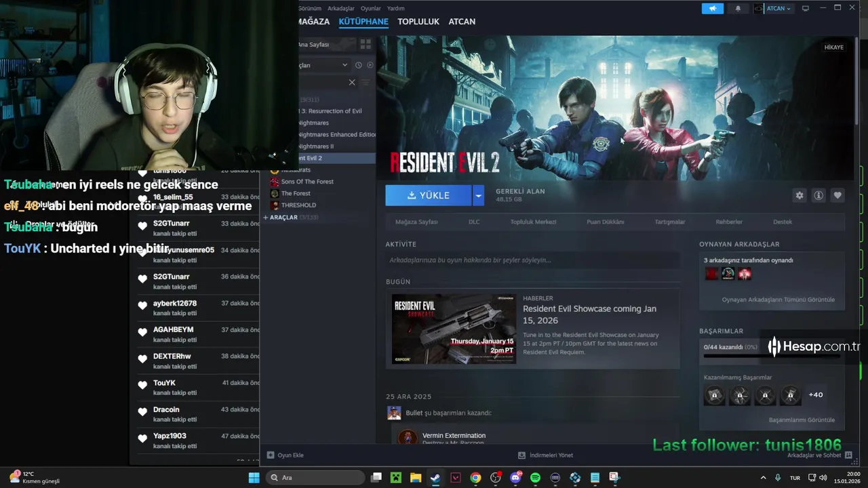This screenshot has height=488, width=868.
Task: Open Rehberler link
Action: tap(729, 222)
